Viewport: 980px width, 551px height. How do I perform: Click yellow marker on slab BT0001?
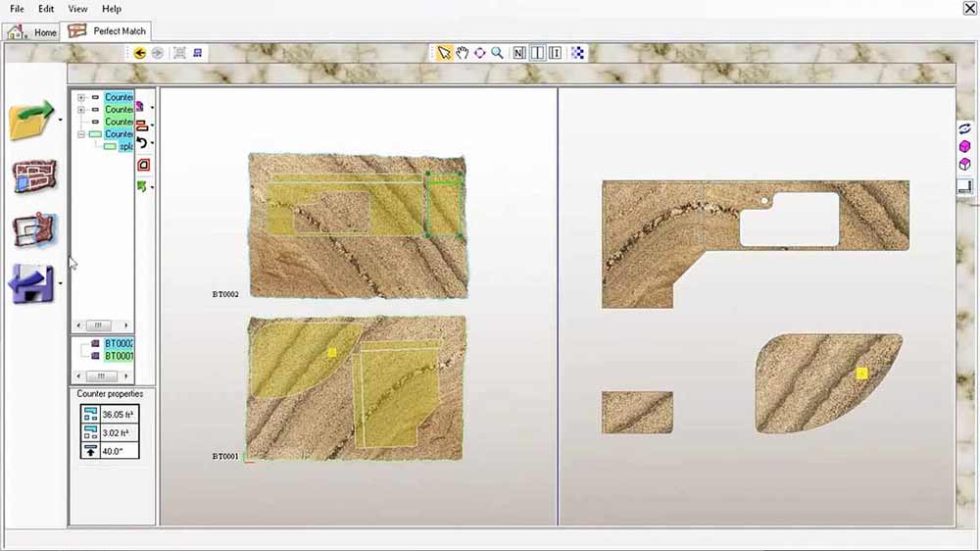click(332, 353)
